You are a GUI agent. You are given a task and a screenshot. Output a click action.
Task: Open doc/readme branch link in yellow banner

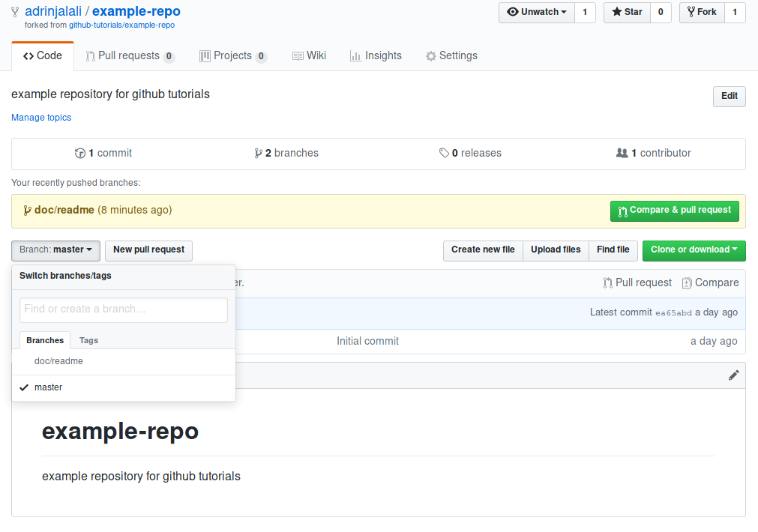coord(64,211)
